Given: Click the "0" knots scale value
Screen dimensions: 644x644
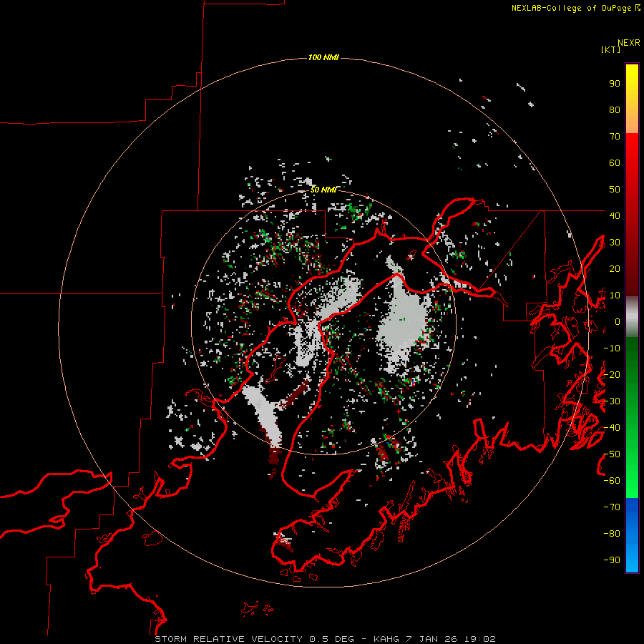Looking at the screenshot, I should tap(618, 322).
